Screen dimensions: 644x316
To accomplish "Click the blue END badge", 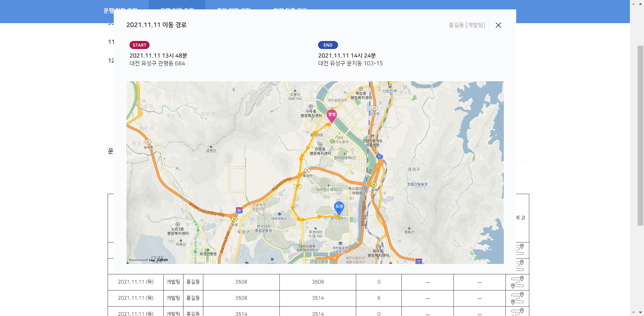I will 328,45.
